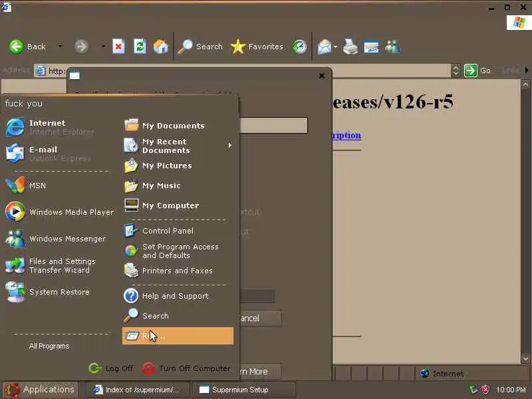Click the red security shield tray icon
The image size is (532, 399).
click(485, 390)
